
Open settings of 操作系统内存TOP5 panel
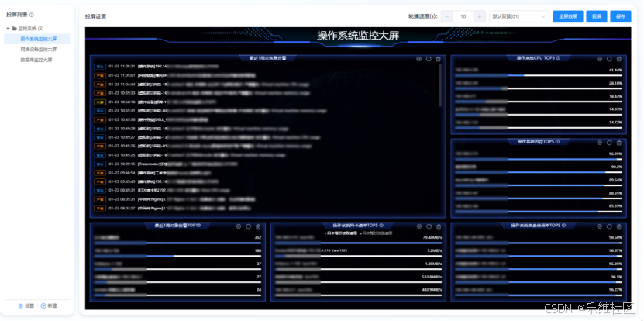click(599, 143)
